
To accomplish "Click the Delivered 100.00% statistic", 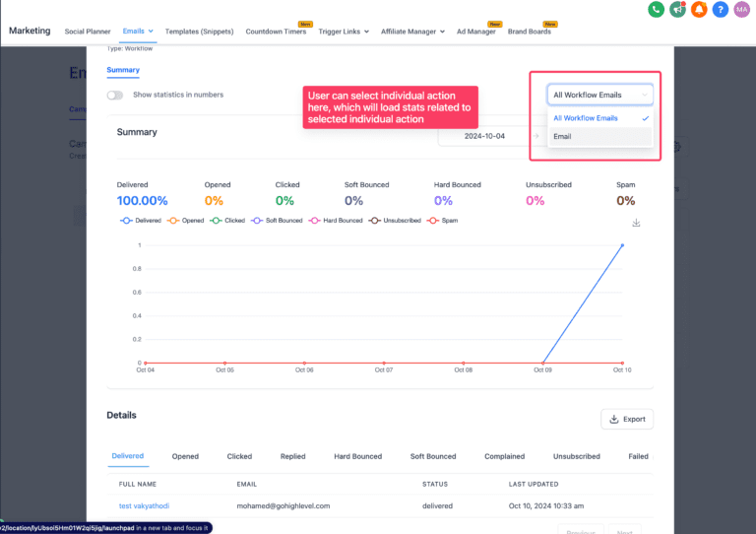I will [x=142, y=201].
